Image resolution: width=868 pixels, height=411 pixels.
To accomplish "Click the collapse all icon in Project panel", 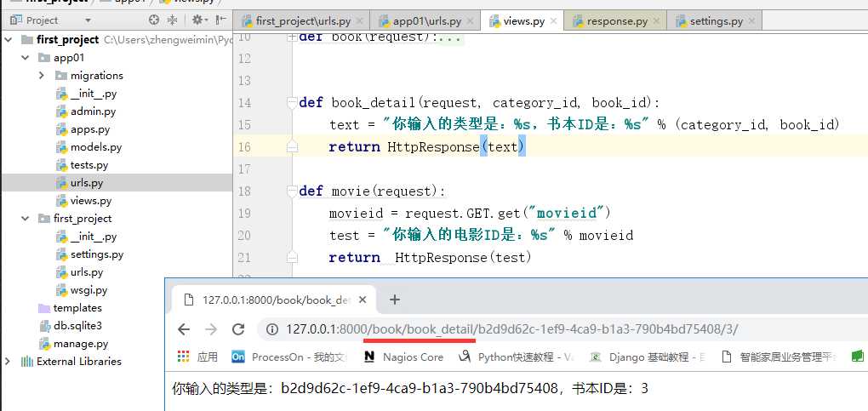I will pyautogui.click(x=172, y=20).
